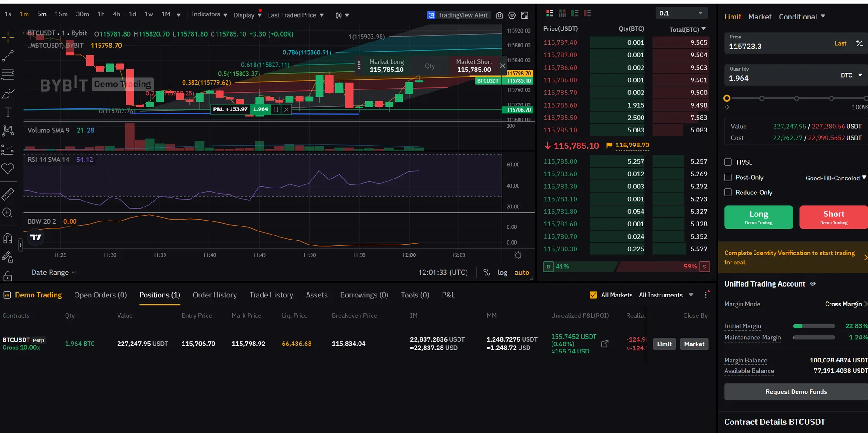Open the heart favorites icons tool
Image resolution: width=868 pixels, height=433 pixels.
pos(8,169)
